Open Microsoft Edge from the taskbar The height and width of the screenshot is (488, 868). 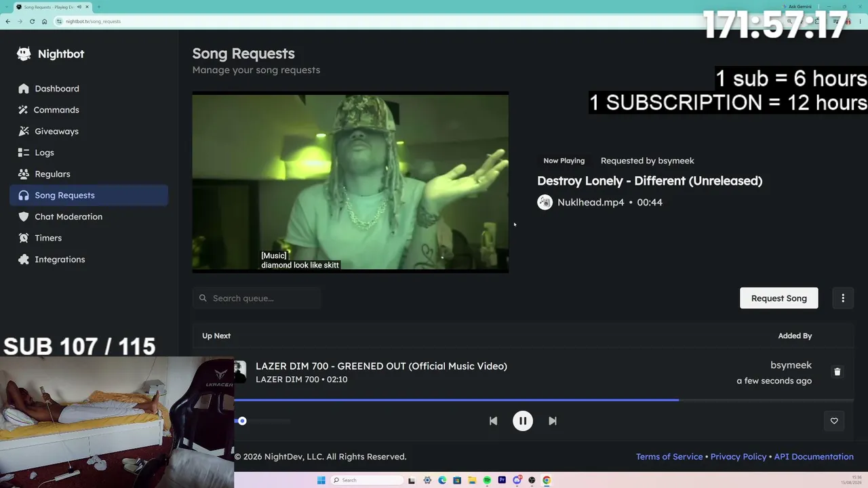[x=442, y=481]
